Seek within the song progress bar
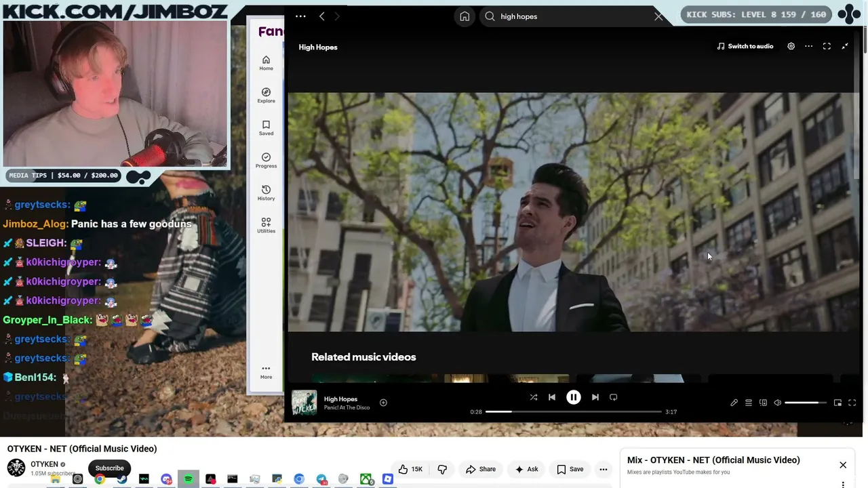Image resolution: width=868 pixels, height=488 pixels. [573, 411]
